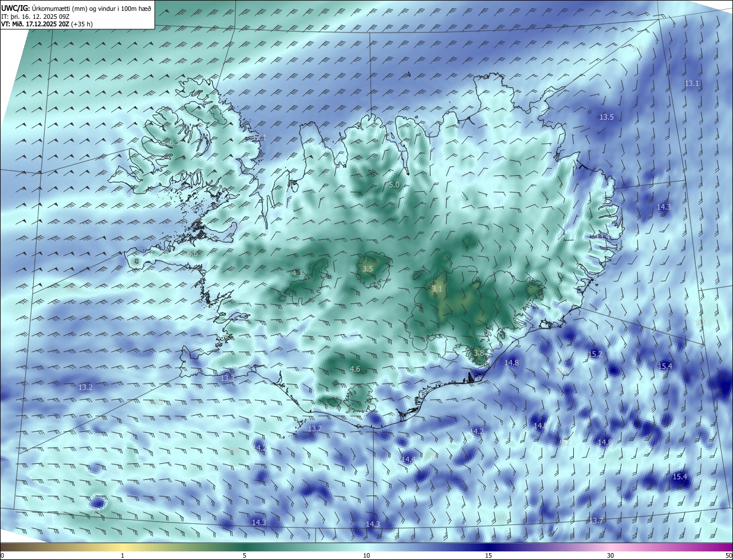Click the 13.2 value label

[x=85, y=388]
